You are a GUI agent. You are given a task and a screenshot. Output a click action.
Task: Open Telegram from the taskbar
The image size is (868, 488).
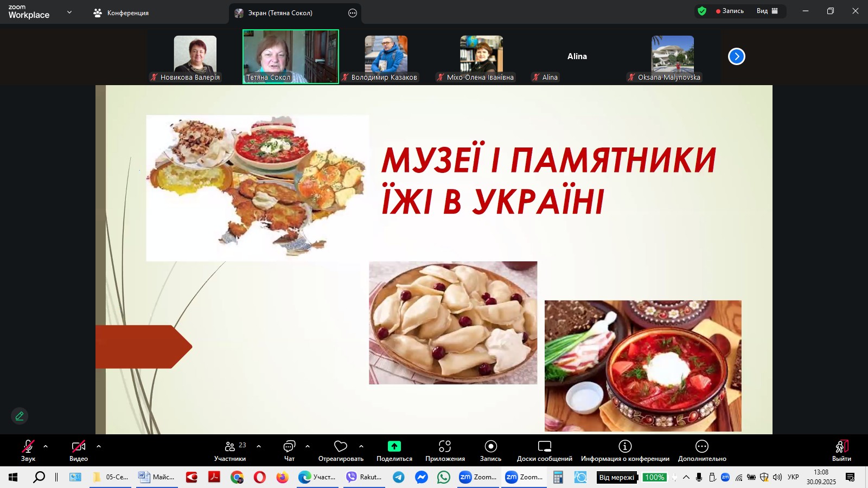(398, 478)
